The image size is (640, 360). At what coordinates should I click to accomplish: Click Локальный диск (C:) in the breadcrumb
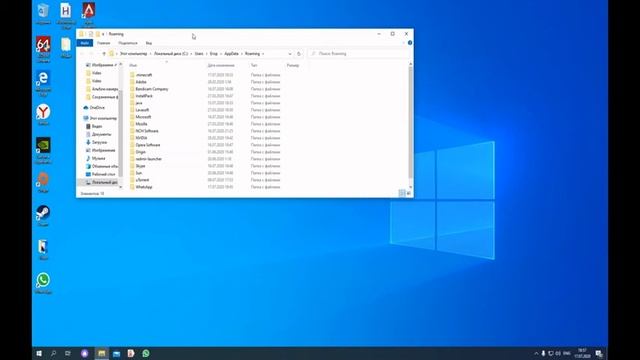171,54
